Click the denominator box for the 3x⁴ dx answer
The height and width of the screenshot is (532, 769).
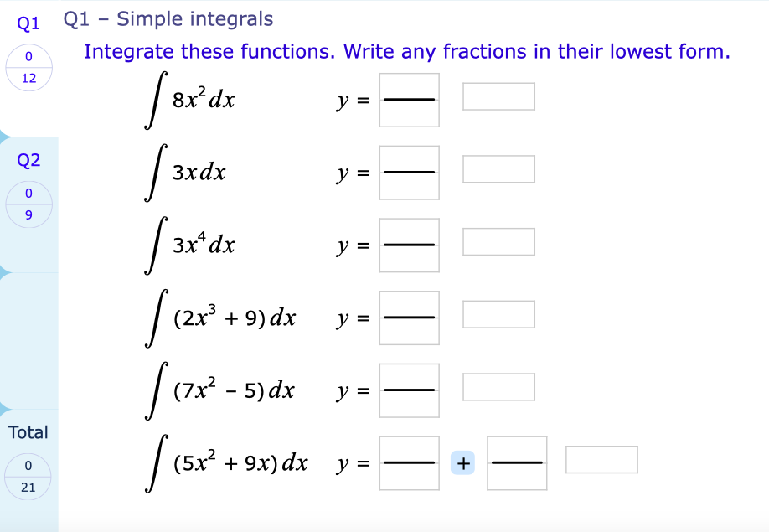click(x=409, y=257)
